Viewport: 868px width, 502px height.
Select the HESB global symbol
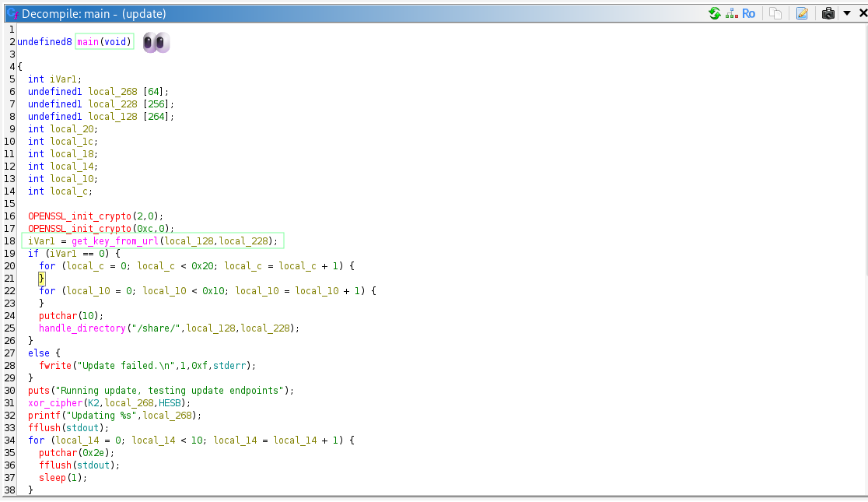170,403
